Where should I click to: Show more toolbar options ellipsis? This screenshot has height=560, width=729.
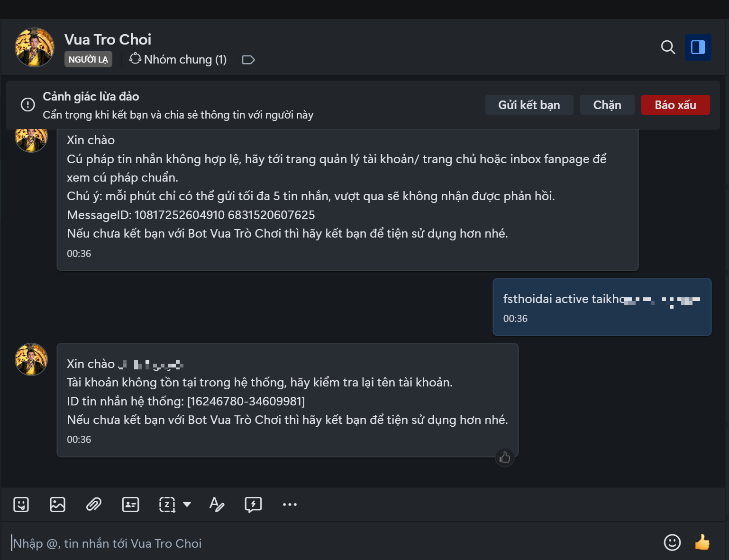[x=290, y=505]
